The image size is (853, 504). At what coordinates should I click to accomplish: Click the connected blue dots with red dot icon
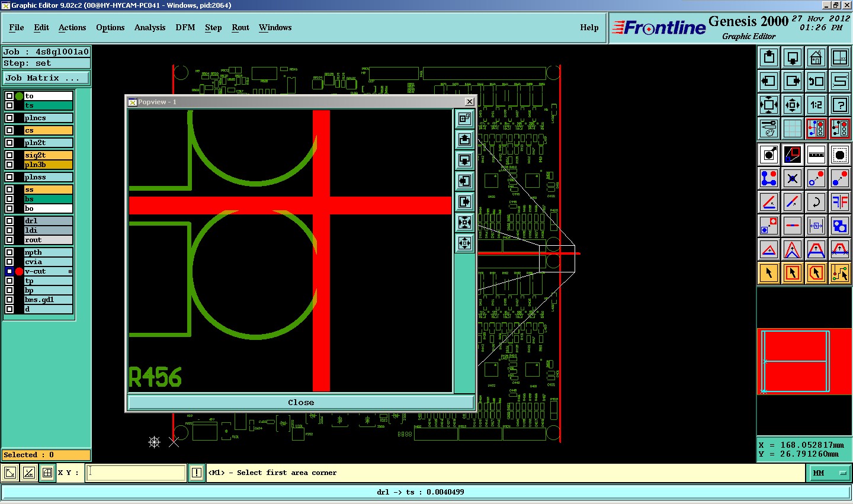(769, 178)
